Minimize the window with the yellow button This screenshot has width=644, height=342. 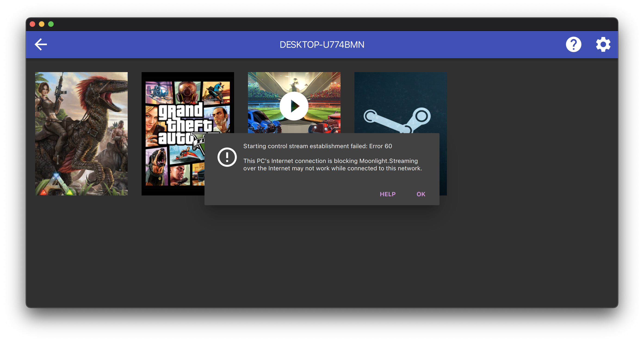[x=42, y=24]
